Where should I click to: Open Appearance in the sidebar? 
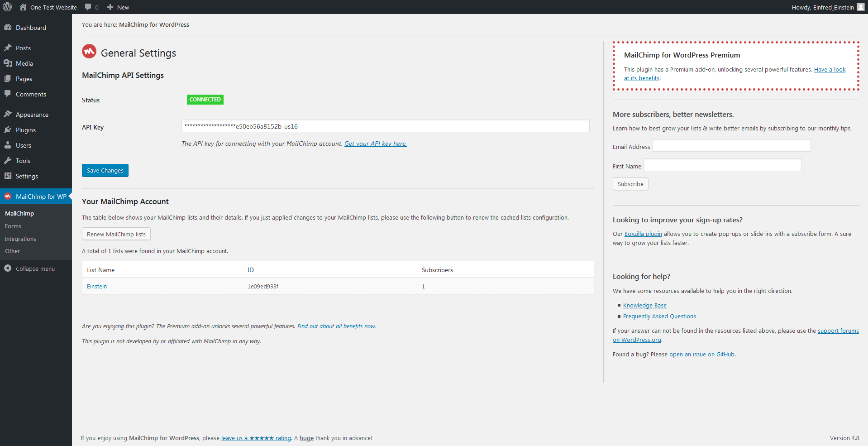[x=32, y=115]
